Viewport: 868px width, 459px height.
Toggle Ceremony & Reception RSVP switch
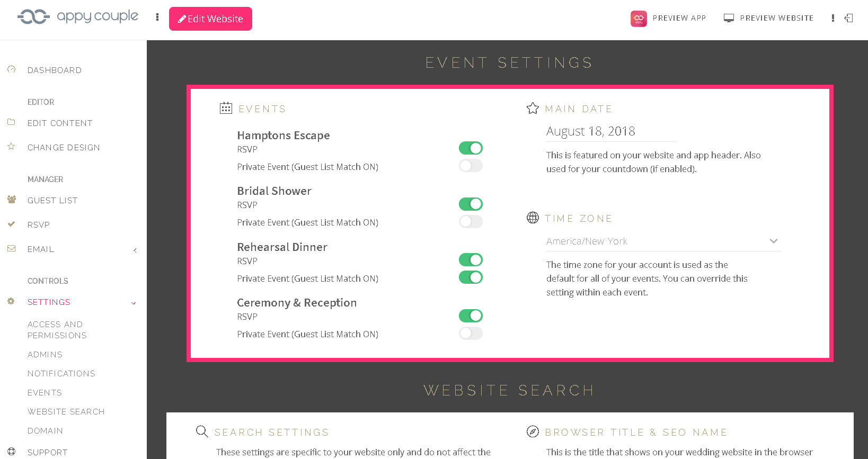(x=471, y=316)
